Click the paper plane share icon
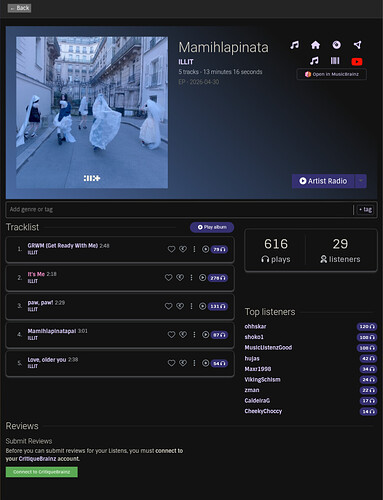The width and height of the screenshot is (383, 500). (357, 45)
